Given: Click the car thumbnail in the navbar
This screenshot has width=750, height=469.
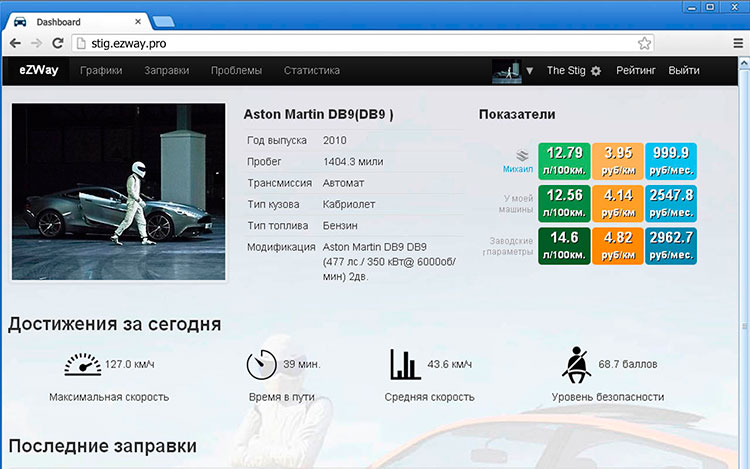Looking at the screenshot, I should pos(507,71).
